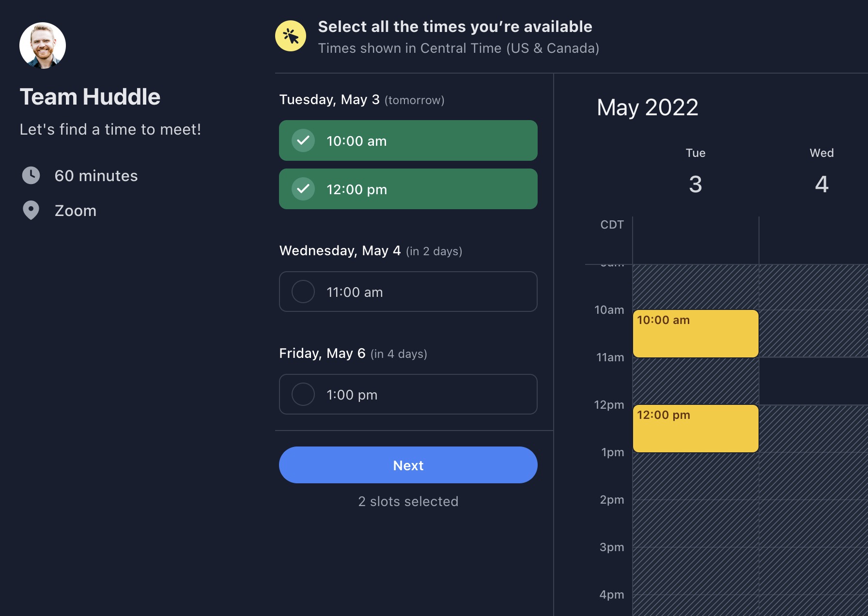Viewport: 868px width, 616px height.
Task: Click the Friday, May 6 date heading
Action: [x=322, y=353]
